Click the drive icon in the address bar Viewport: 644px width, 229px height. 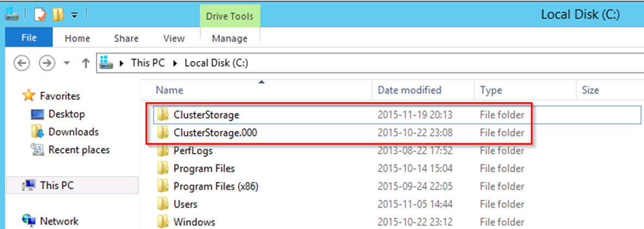tap(106, 63)
